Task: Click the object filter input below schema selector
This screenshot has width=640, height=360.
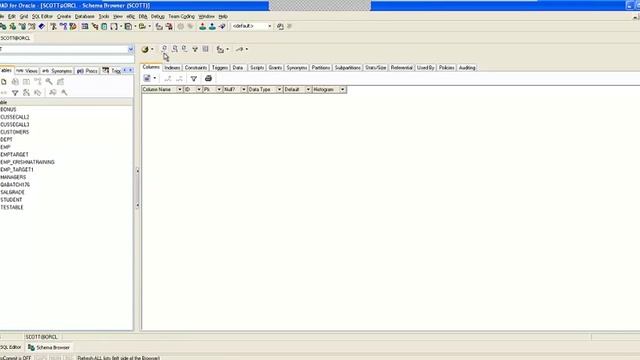Action: pos(67,60)
